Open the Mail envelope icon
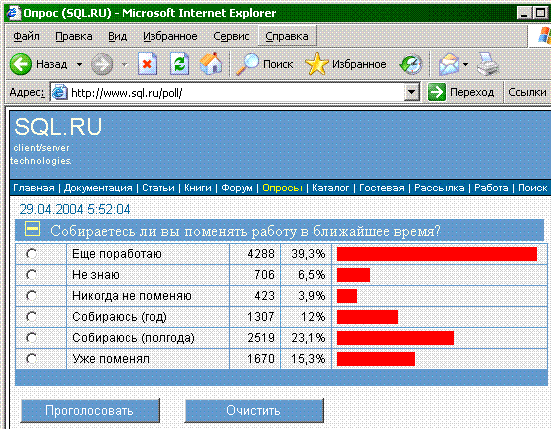The height and width of the screenshot is (429, 551). click(x=449, y=64)
